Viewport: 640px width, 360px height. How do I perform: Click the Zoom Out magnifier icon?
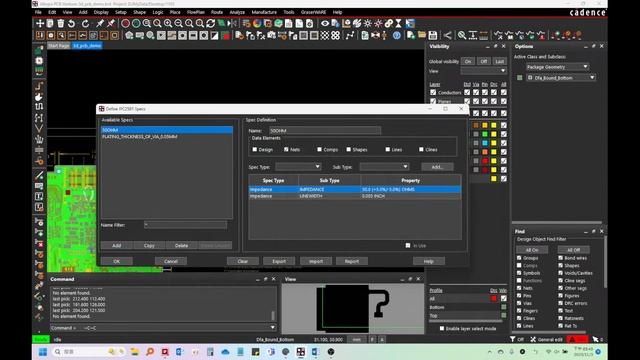178,24
